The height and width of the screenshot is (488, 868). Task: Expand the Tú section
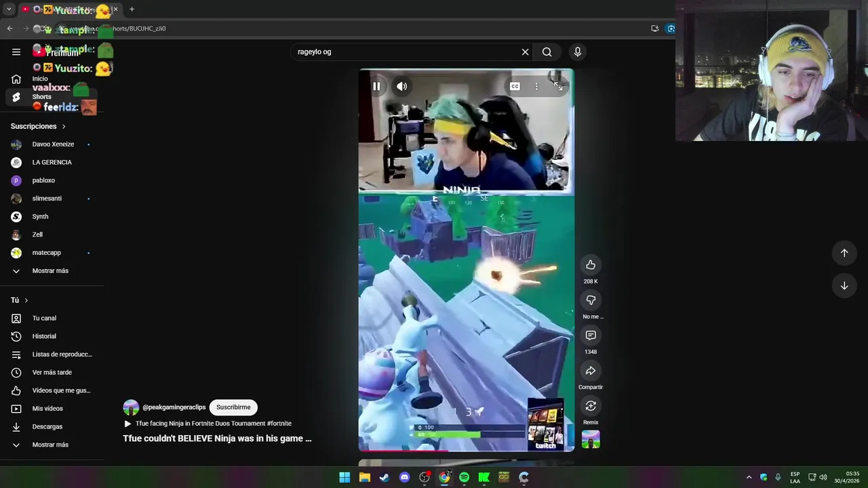[x=20, y=300]
